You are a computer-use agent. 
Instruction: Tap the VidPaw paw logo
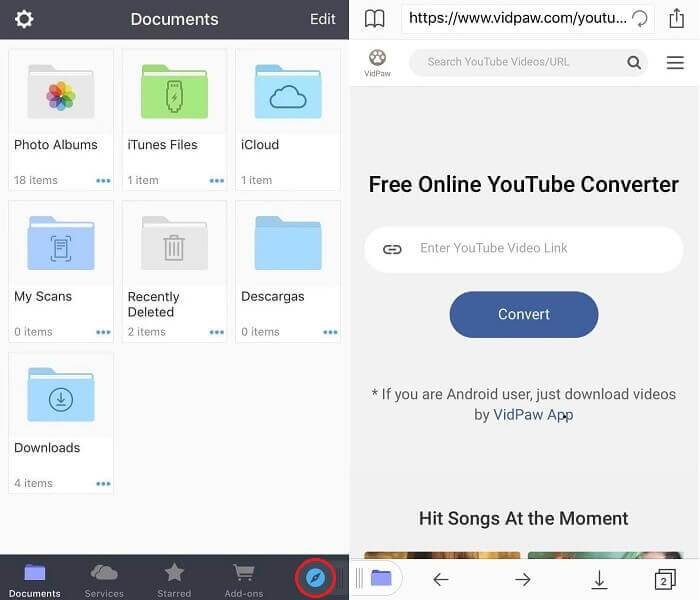[377, 63]
